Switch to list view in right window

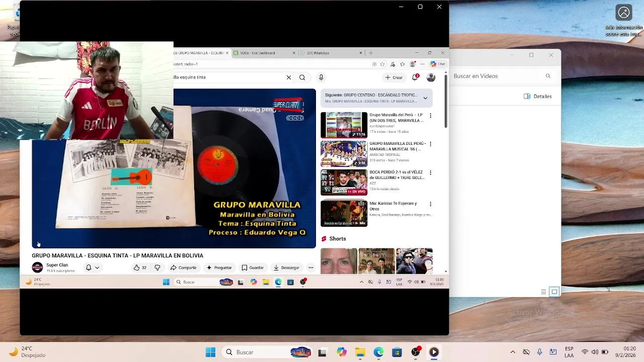pyautogui.click(x=543, y=292)
